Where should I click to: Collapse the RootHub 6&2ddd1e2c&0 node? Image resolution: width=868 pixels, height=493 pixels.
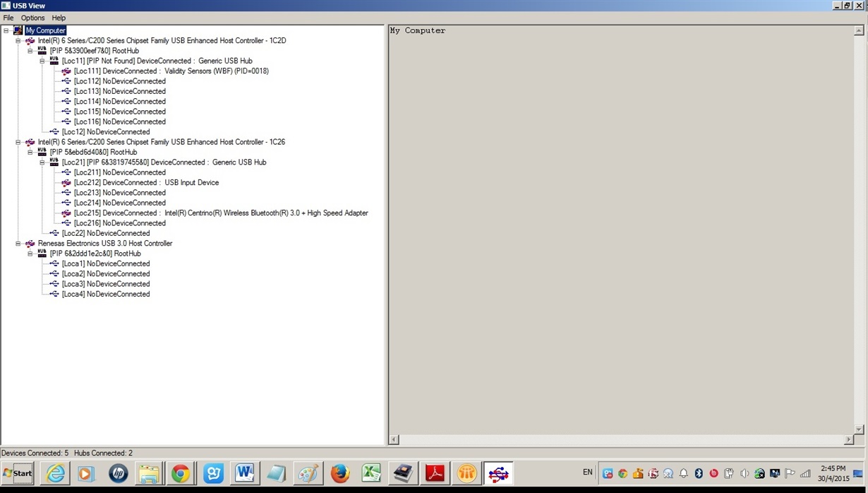coord(30,254)
